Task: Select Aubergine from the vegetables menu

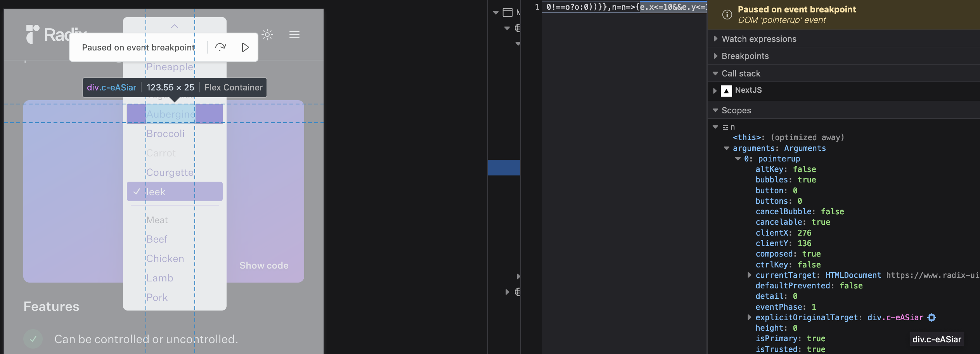Action: [171, 114]
